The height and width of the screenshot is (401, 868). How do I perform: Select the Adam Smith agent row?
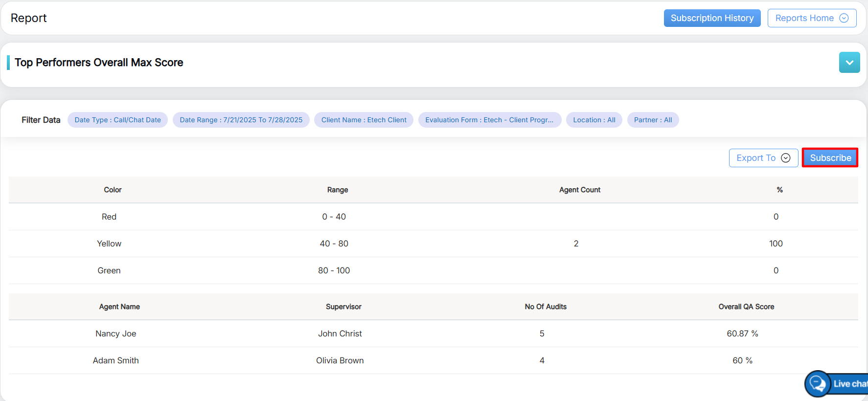pyautogui.click(x=116, y=360)
